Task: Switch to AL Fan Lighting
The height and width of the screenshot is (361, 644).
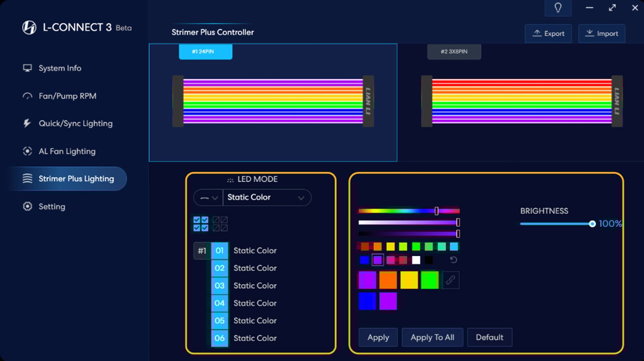Action: click(x=59, y=152)
